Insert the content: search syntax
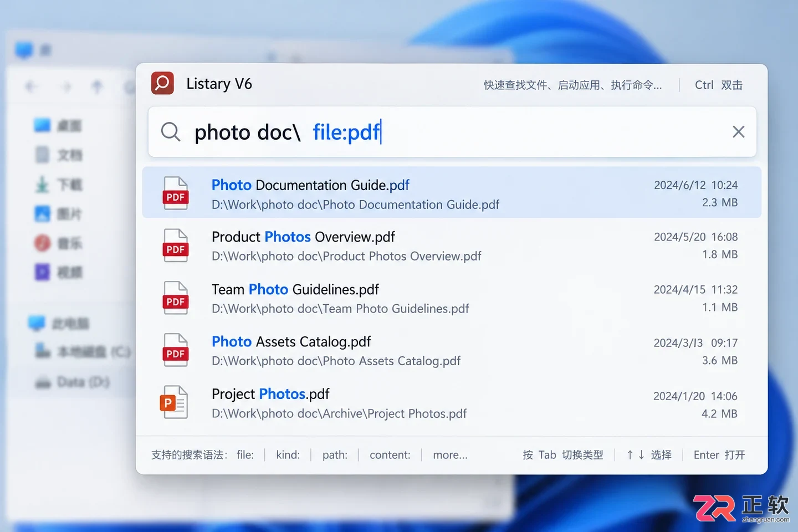Viewport: 798px width, 532px height. [390, 455]
